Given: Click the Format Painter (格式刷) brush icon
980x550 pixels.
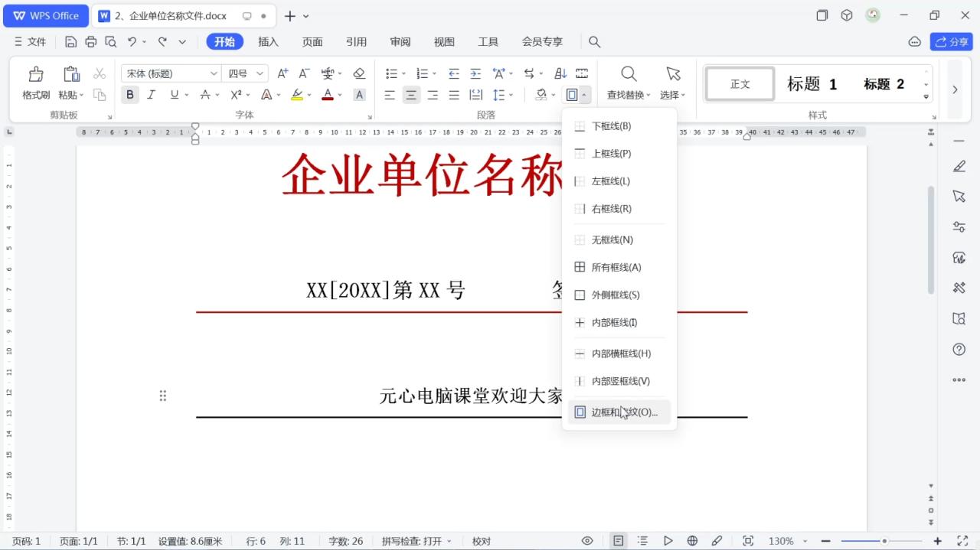Looking at the screenshot, I should pos(36,74).
